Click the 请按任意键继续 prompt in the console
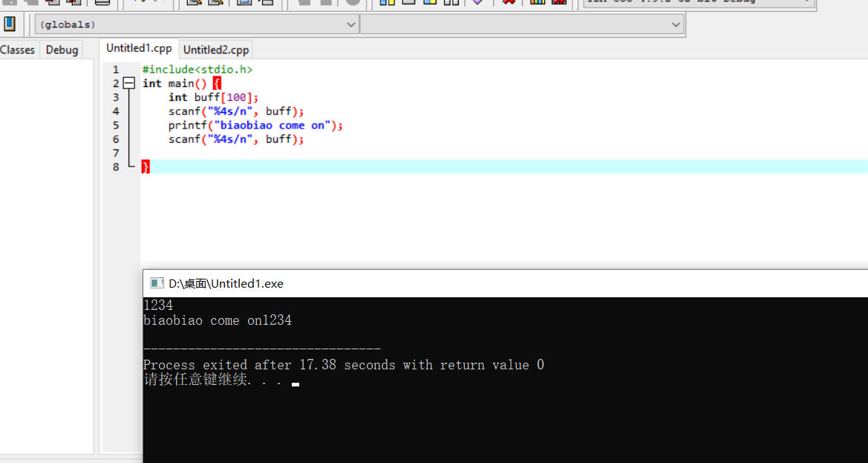Screen dimensions: 868x463 [214, 380]
